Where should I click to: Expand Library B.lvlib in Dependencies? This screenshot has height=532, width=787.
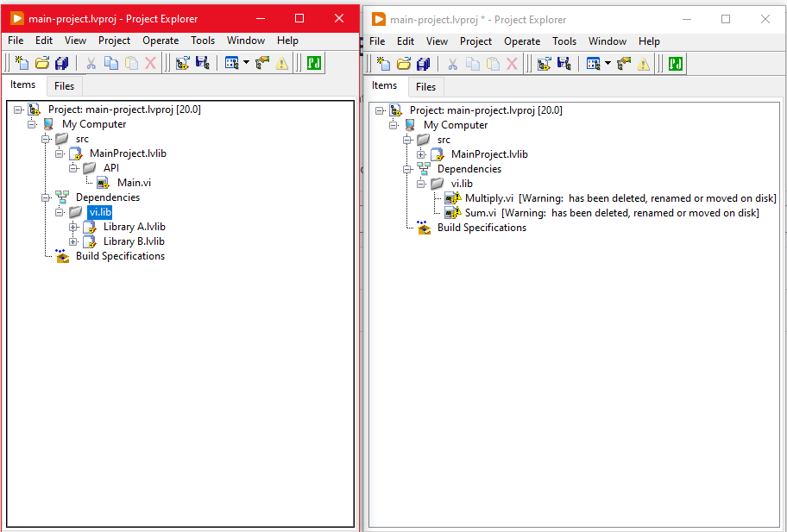click(x=73, y=241)
